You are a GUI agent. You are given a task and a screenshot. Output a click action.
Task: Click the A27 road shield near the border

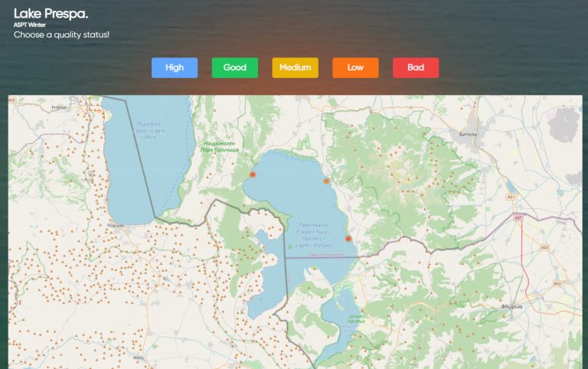coord(518,217)
